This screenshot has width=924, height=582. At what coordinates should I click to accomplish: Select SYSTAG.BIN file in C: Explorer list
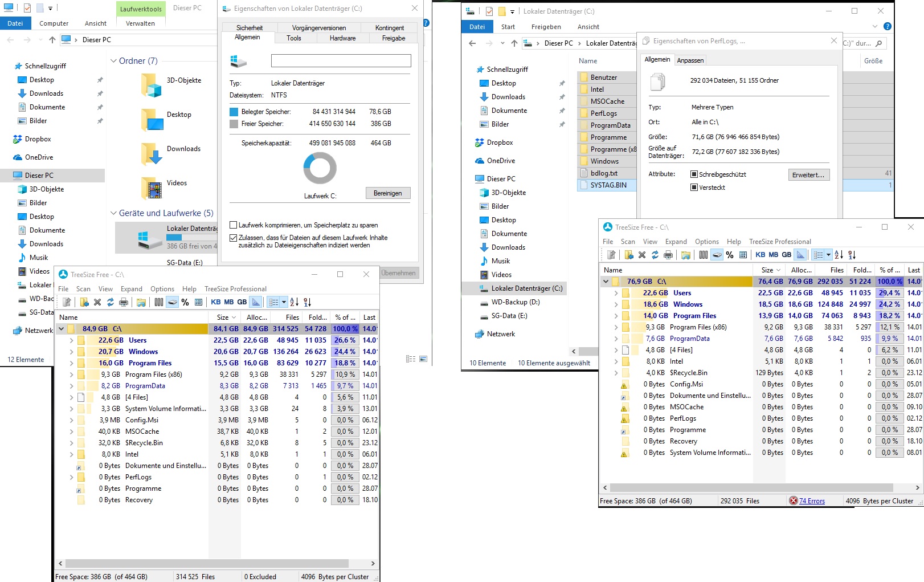[607, 185]
